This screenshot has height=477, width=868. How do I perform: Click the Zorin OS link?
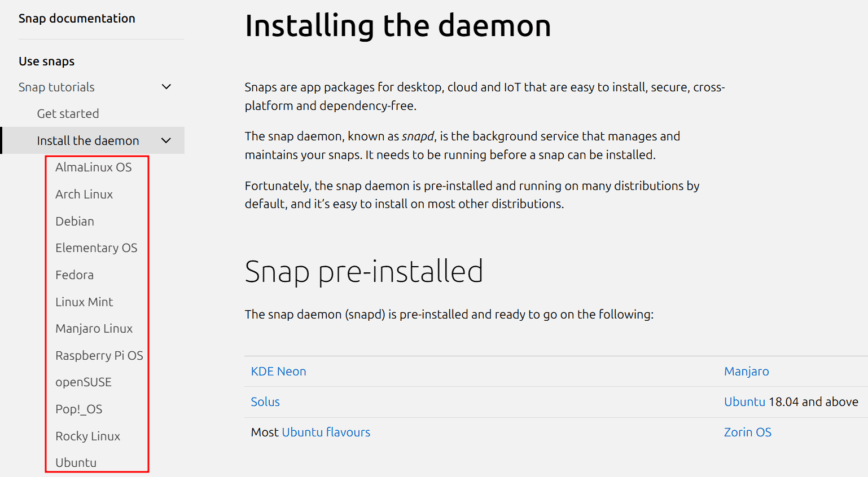[x=747, y=432]
